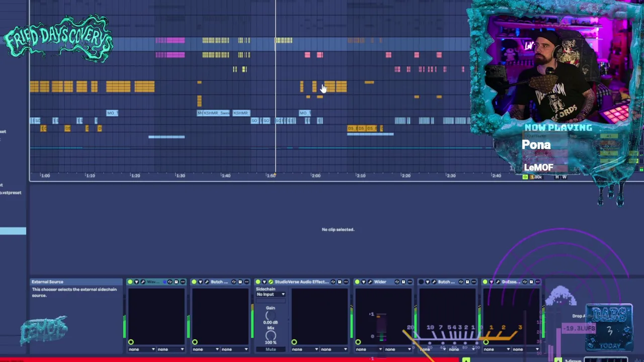This screenshot has width=644, height=362.
Task: Open more options dots on deactivated Butch device
Action: 474,282
